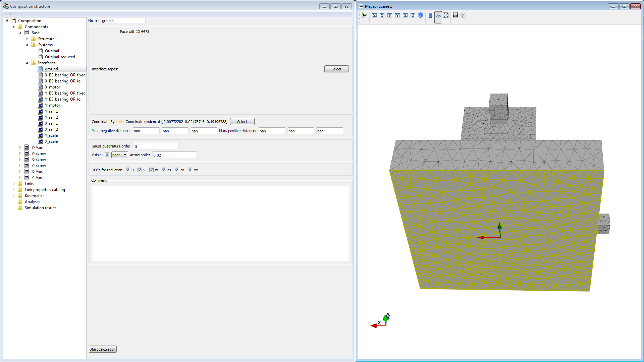
Task: Click the folder icon of Simulation results
Action: coord(20,208)
